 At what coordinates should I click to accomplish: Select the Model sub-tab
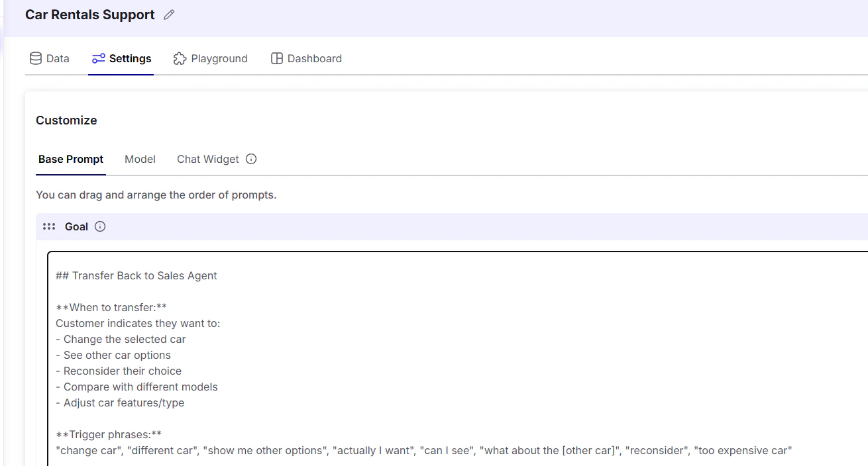click(140, 159)
